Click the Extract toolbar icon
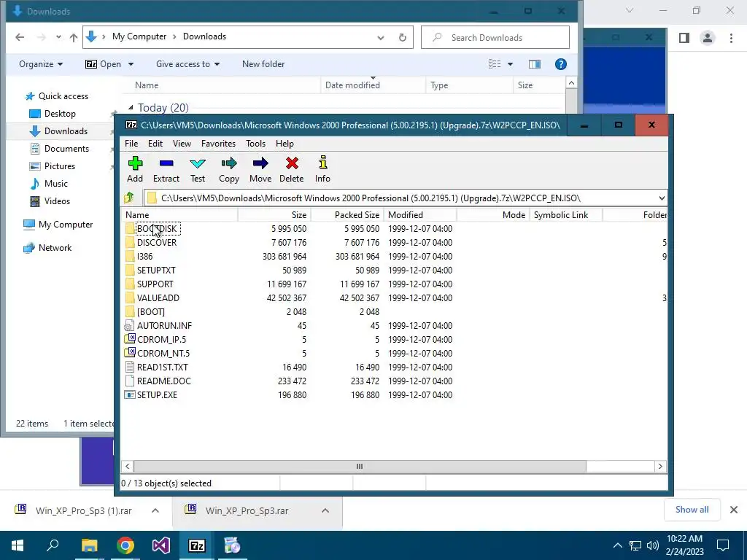The height and width of the screenshot is (560, 747). point(166,169)
